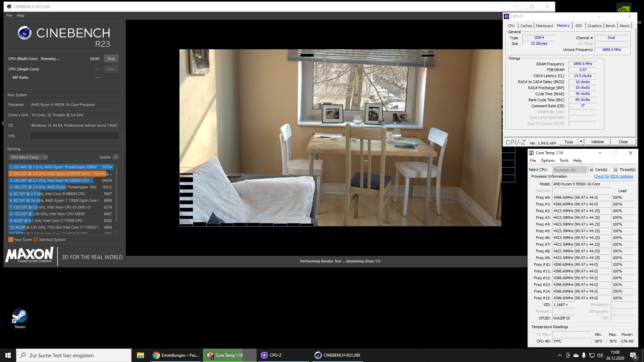Click the volume speaker tray icon
Viewport: 644px width, 362px height.
click(600, 355)
